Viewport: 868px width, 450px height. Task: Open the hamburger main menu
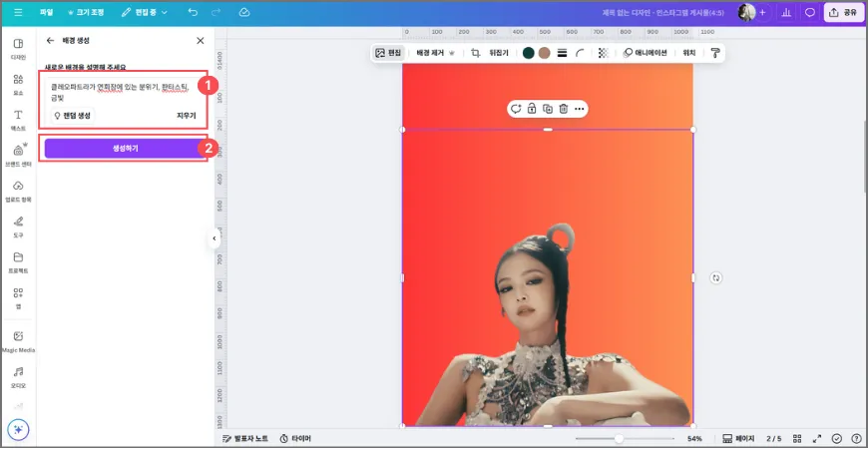click(x=18, y=12)
